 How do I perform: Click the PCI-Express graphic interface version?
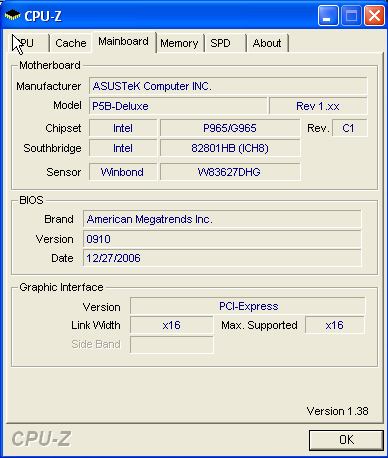pyautogui.click(x=248, y=306)
